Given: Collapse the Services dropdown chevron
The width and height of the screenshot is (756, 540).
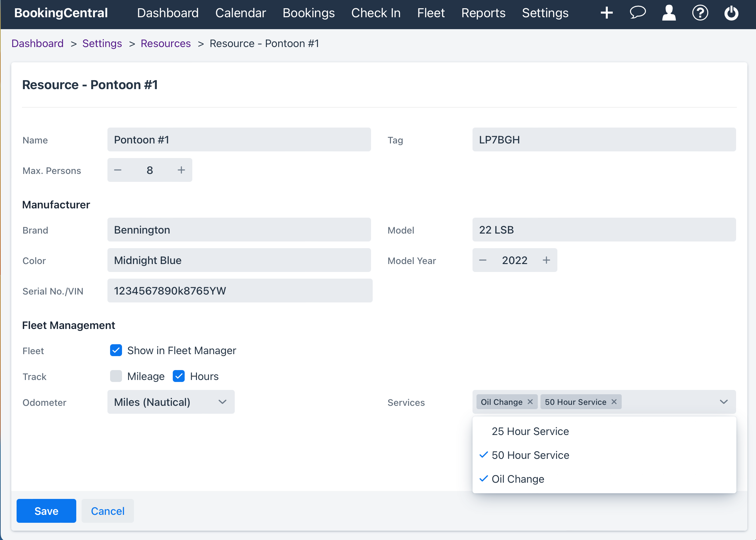Looking at the screenshot, I should pos(724,402).
